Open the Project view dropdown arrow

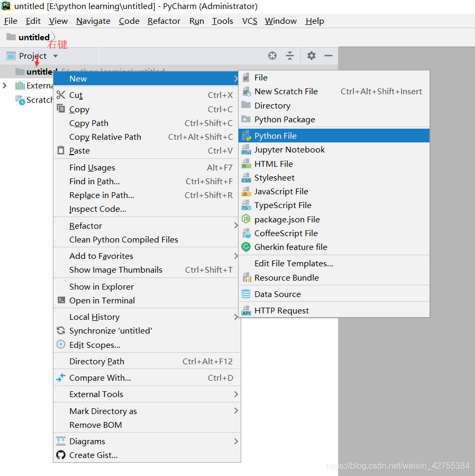pyautogui.click(x=56, y=56)
